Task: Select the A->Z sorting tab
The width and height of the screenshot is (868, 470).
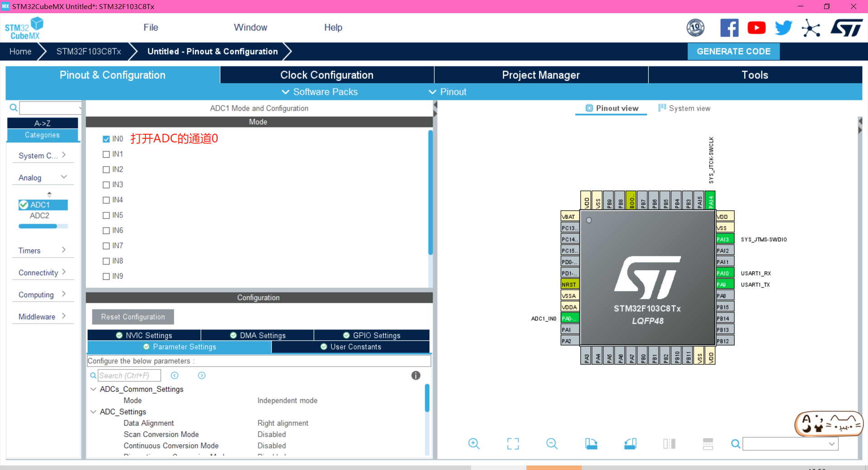Action: [x=42, y=123]
